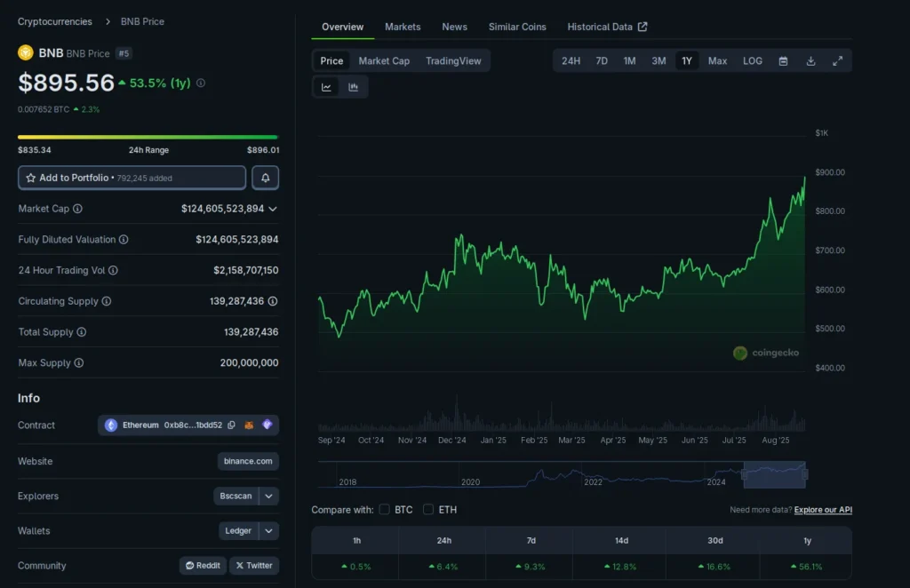Open the binance.com website link
The width and height of the screenshot is (910, 588).
pos(248,461)
